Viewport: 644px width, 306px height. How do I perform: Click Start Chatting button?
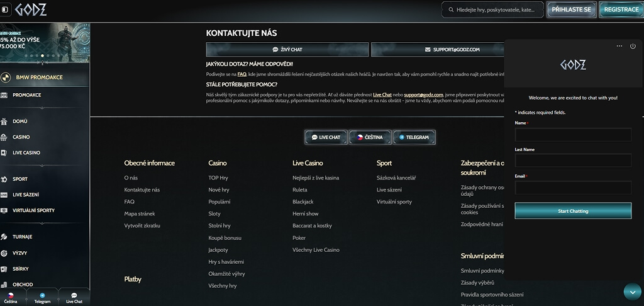573,211
